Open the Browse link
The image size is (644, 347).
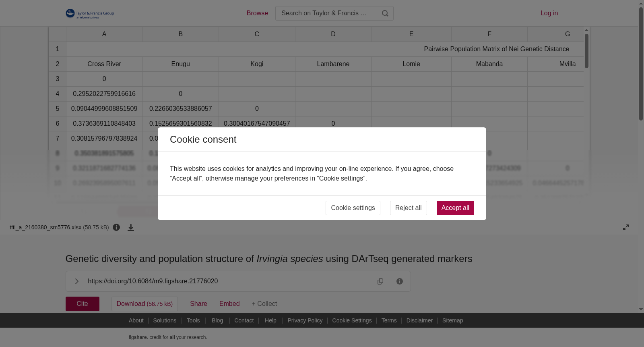tap(257, 13)
